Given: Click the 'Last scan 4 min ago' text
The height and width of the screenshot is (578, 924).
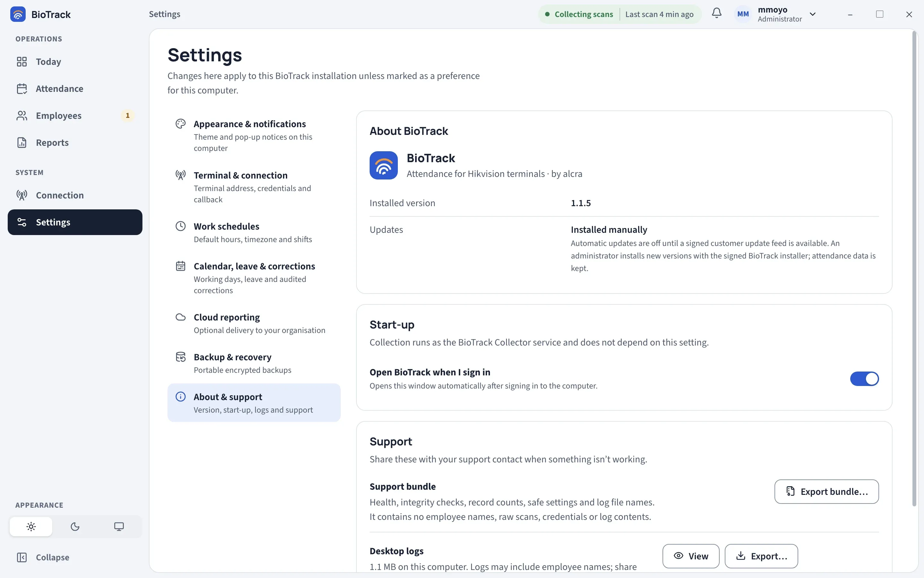Looking at the screenshot, I should (x=659, y=14).
